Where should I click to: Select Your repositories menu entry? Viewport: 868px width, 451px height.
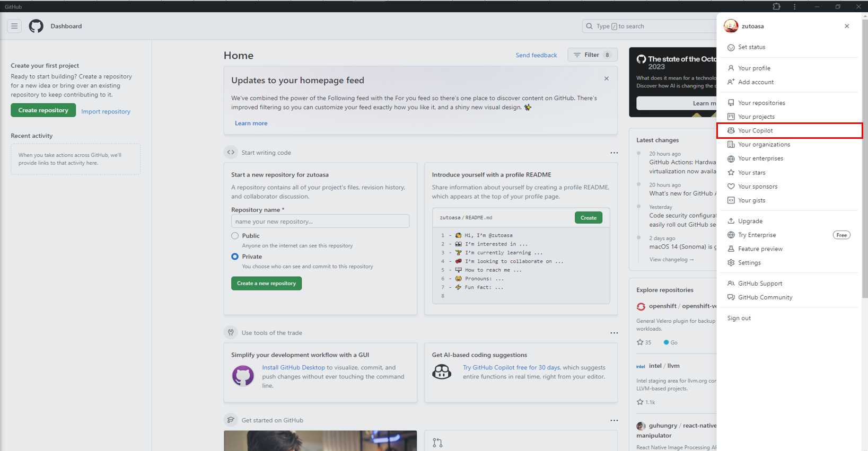(789, 103)
